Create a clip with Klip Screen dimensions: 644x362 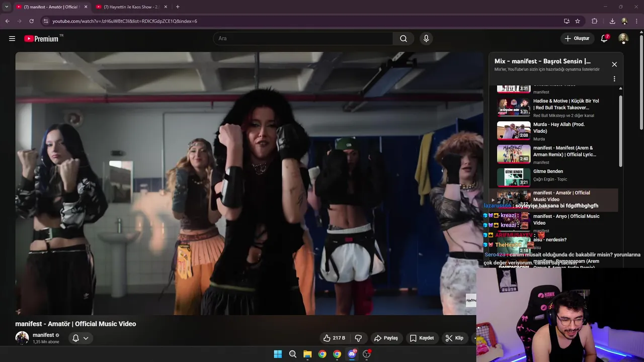tap(454, 338)
